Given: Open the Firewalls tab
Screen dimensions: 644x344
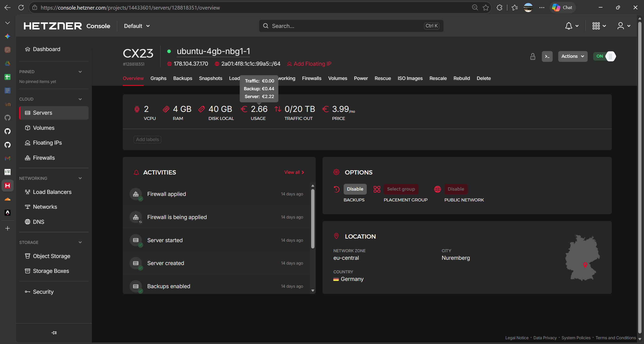Looking at the screenshot, I should tap(312, 78).
